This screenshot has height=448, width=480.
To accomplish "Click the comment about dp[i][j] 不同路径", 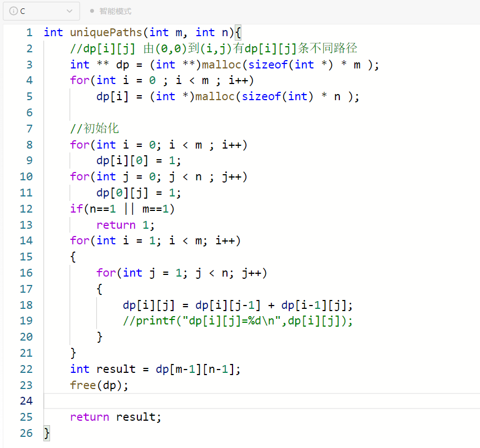I will [214, 48].
